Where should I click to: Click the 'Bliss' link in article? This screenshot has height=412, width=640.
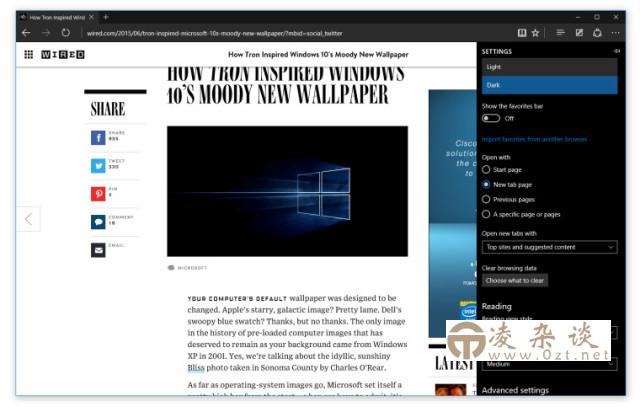(x=196, y=367)
